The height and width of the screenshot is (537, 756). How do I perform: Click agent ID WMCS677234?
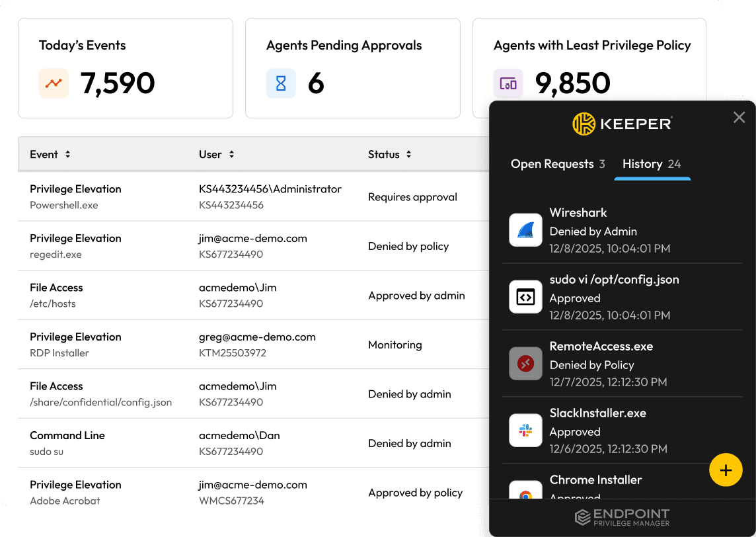pos(231,501)
